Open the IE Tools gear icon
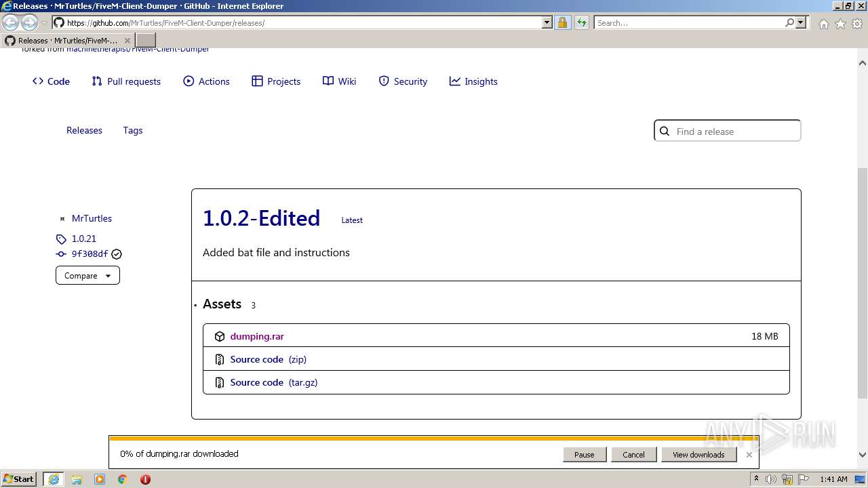Viewport: 868px width, 488px height. coord(857,24)
